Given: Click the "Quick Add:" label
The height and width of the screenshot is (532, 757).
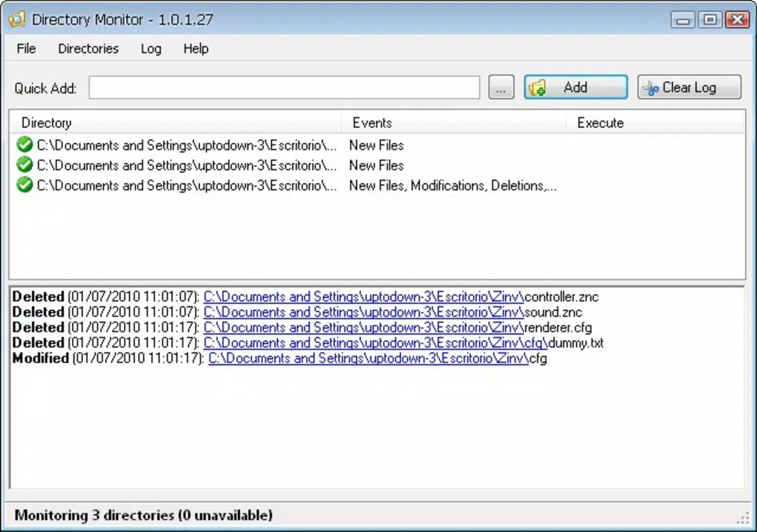Looking at the screenshot, I should point(45,88).
